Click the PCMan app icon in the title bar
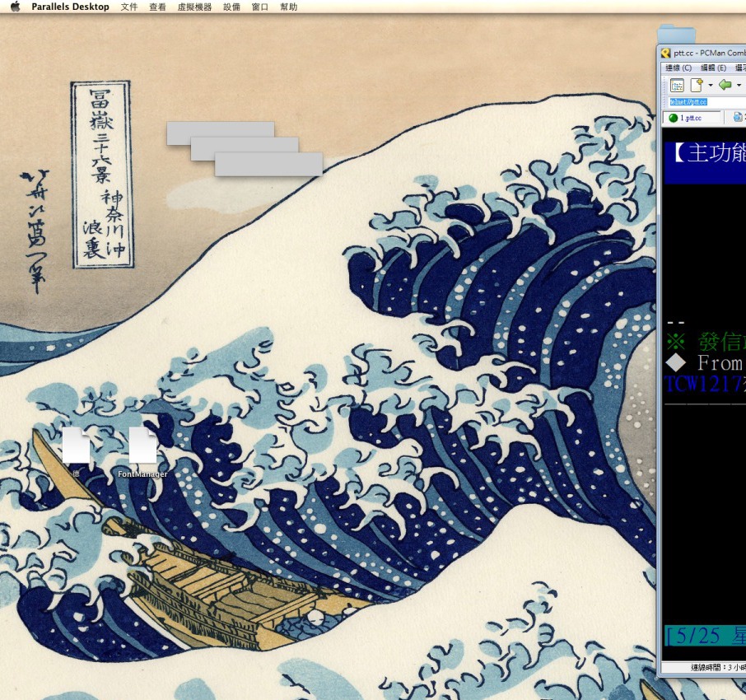The width and height of the screenshot is (746, 700). coord(666,53)
